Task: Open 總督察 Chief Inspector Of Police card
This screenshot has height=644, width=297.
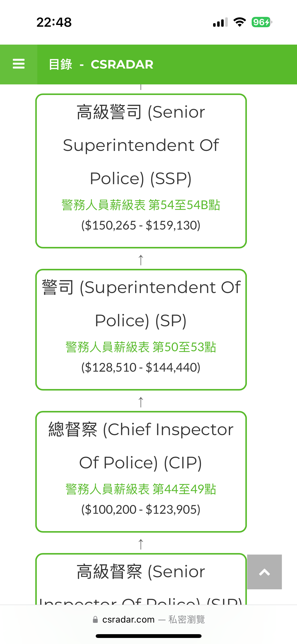Action: click(141, 472)
